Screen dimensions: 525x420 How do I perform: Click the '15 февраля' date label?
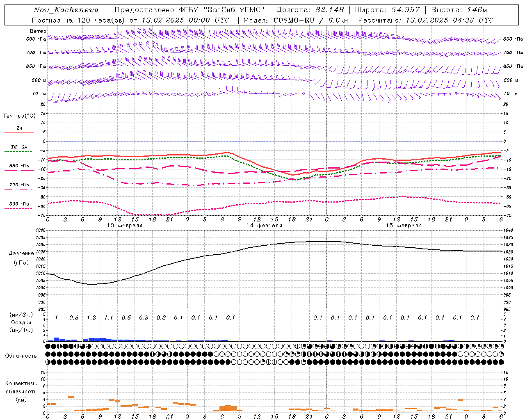[x=404, y=226]
